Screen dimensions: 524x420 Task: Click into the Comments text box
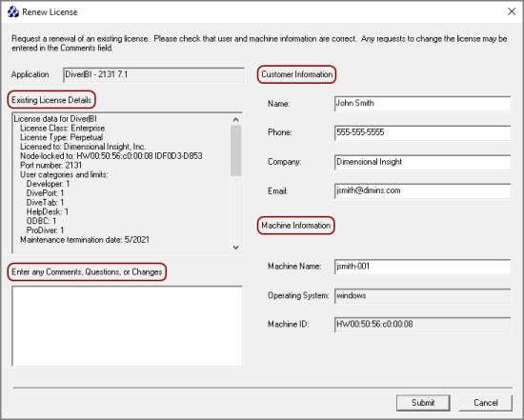tap(127, 326)
